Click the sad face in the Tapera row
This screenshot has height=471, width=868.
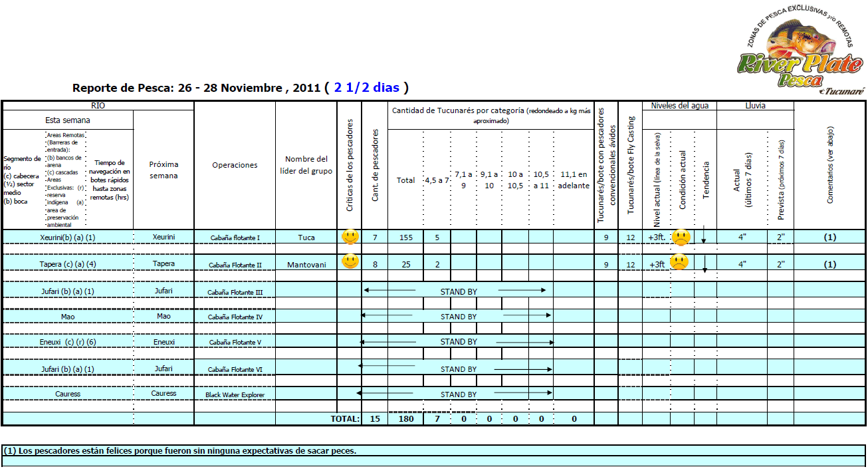coord(679,261)
